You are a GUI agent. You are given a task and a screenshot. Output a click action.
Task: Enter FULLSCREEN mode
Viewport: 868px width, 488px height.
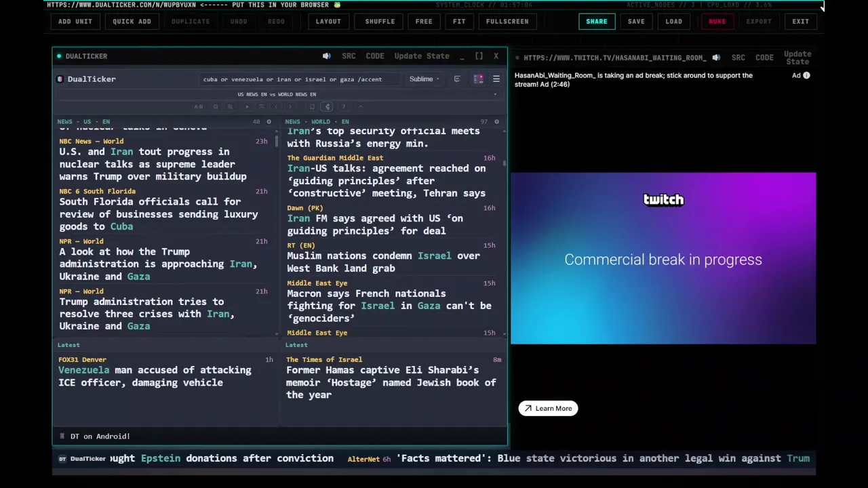tap(507, 21)
